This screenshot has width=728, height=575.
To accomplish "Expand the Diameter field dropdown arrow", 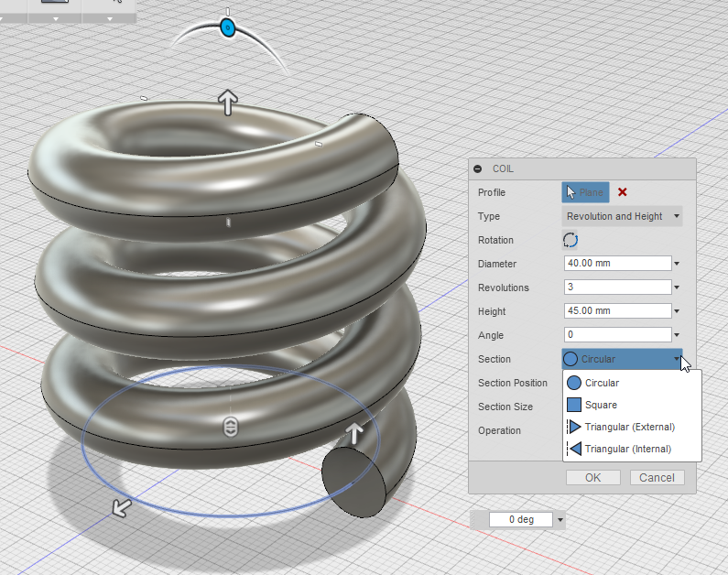I will [x=677, y=264].
